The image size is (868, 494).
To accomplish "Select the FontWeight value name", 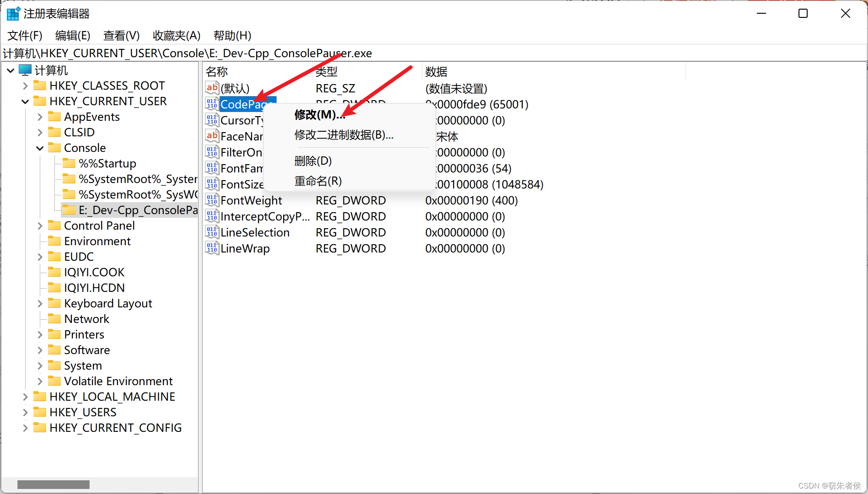I will click(251, 200).
